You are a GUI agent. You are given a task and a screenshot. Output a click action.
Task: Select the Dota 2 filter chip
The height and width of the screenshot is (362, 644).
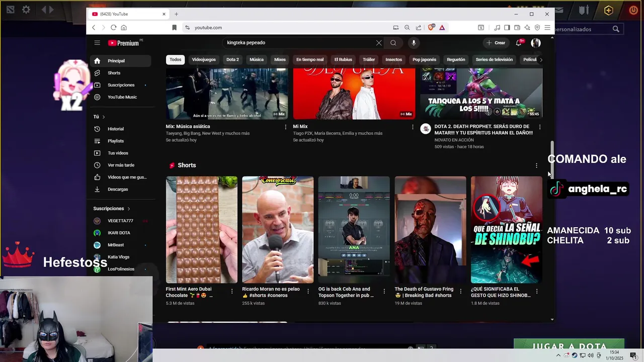[232, 59]
